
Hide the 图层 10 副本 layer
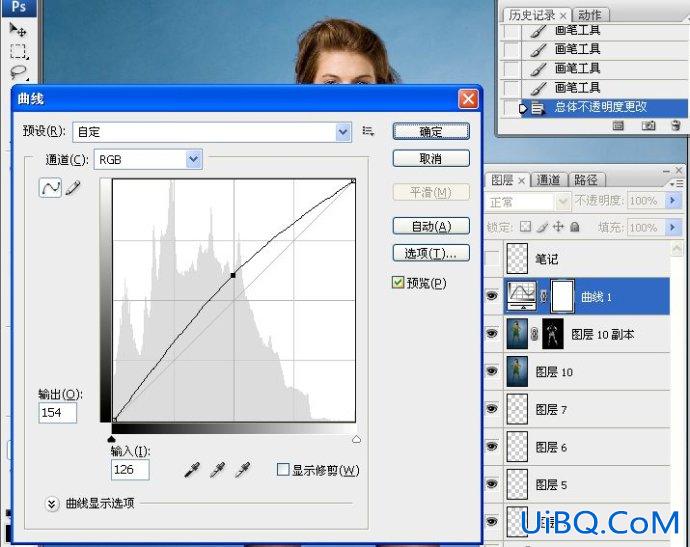(492, 333)
